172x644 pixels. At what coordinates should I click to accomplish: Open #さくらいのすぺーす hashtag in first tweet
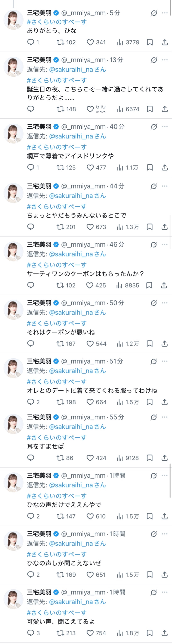(x=57, y=22)
